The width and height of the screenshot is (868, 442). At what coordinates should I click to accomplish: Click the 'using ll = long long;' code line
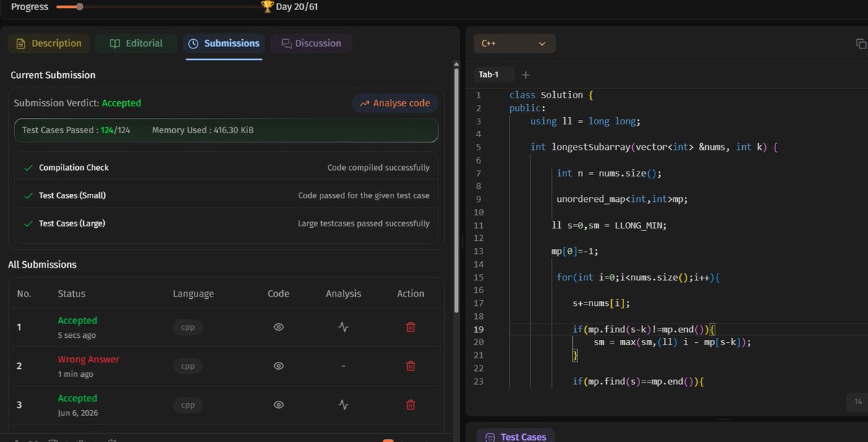585,122
